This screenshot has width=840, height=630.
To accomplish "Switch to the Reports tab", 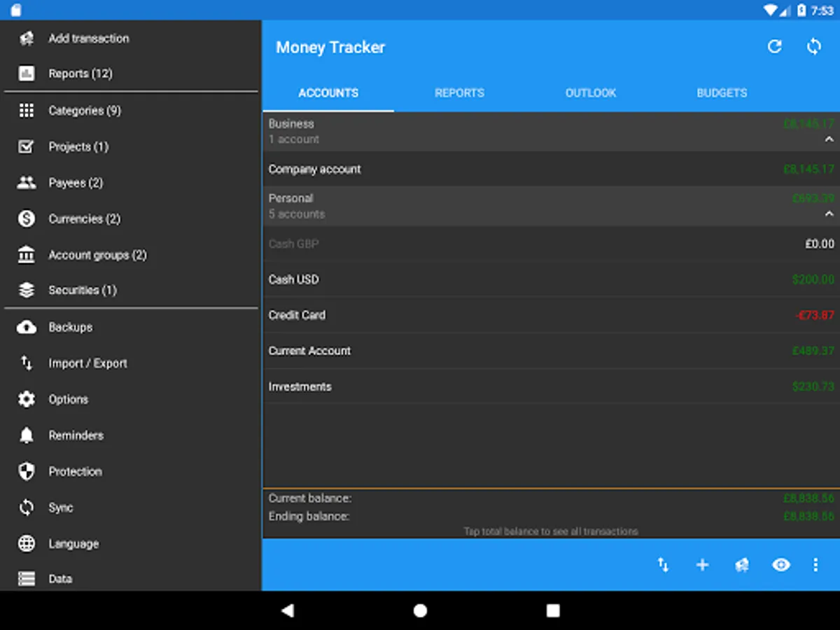I will pos(459,93).
